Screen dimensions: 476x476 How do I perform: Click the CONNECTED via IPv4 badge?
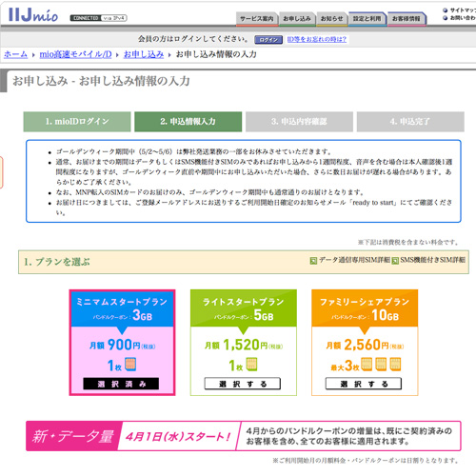[99, 18]
